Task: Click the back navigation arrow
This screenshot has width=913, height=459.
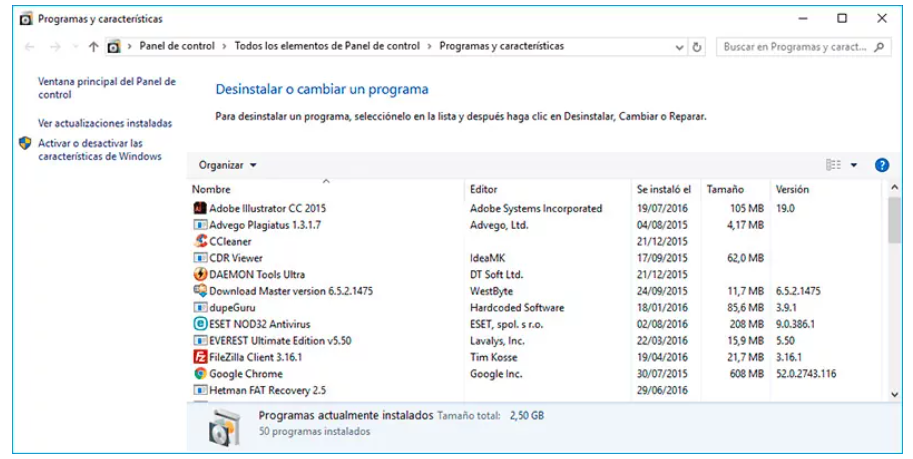Action: (x=30, y=47)
